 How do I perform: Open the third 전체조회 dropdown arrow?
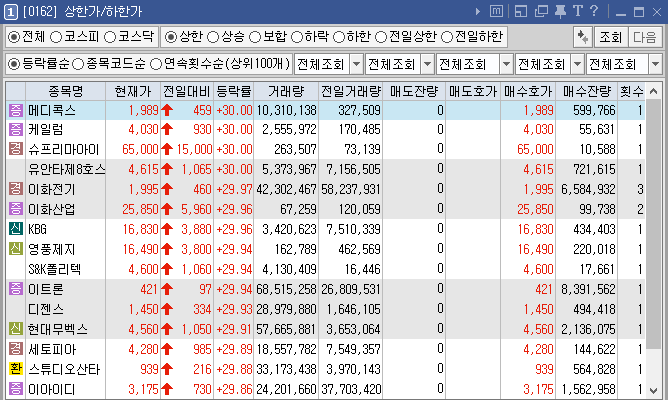506,64
